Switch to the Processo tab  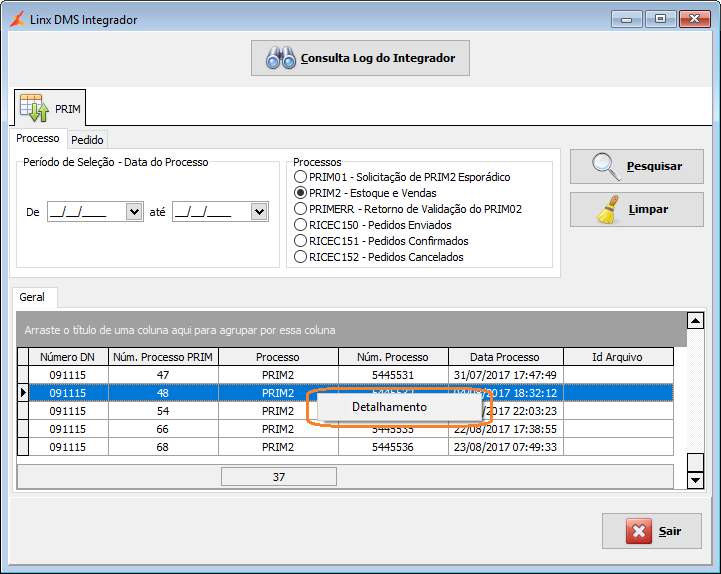point(38,138)
